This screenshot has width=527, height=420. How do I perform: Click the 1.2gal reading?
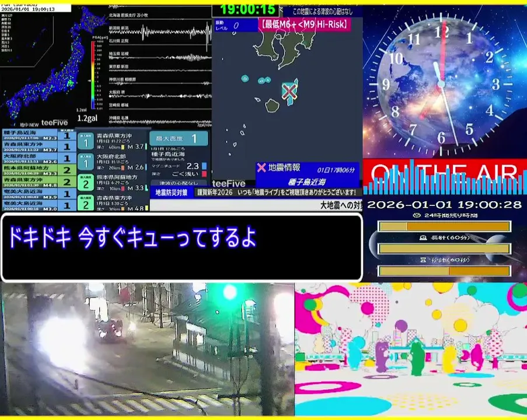88,118
